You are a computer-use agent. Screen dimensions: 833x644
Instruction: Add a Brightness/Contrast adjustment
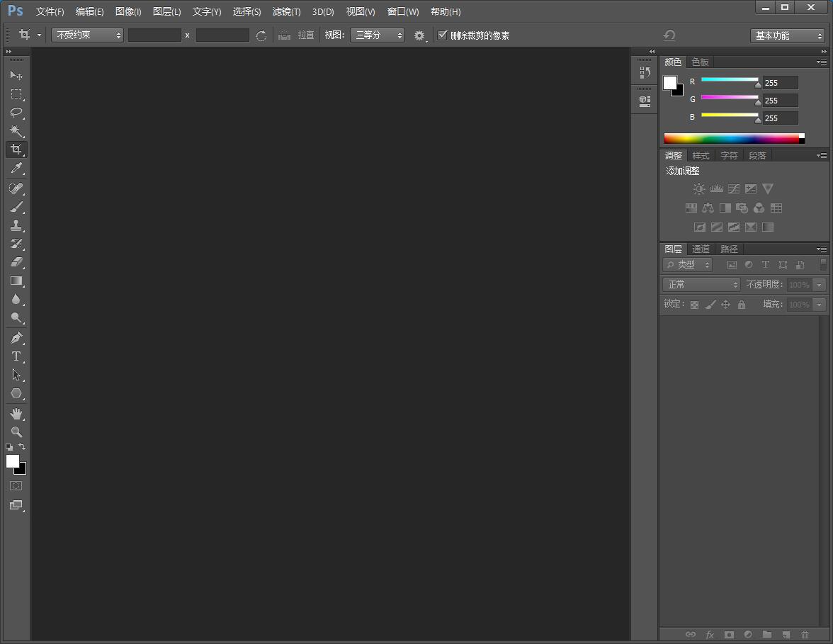[699, 188]
